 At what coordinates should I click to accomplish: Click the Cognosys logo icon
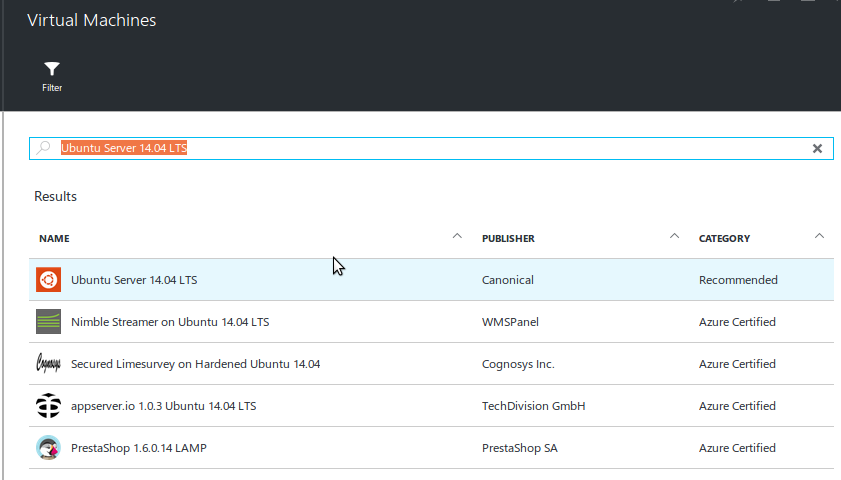pyautogui.click(x=48, y=364)
